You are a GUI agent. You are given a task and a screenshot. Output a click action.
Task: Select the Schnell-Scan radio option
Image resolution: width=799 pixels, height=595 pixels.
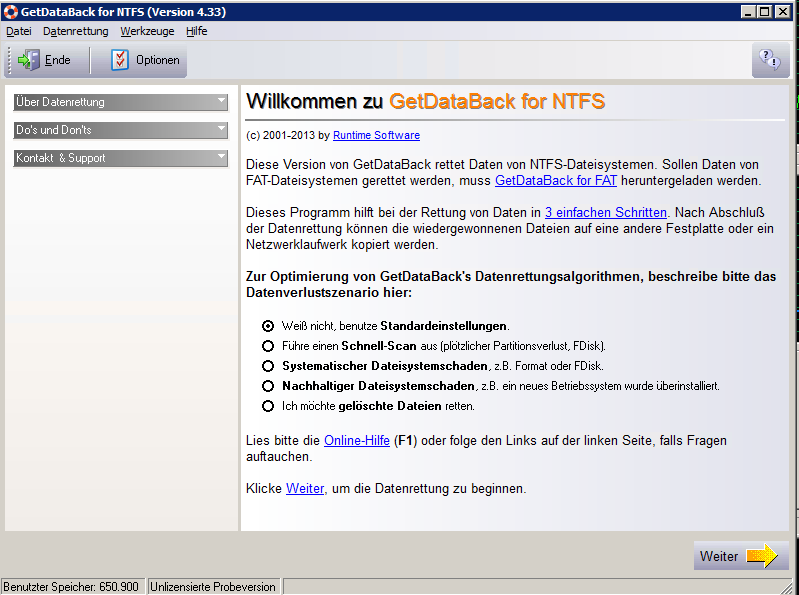(x=268, y=346)
